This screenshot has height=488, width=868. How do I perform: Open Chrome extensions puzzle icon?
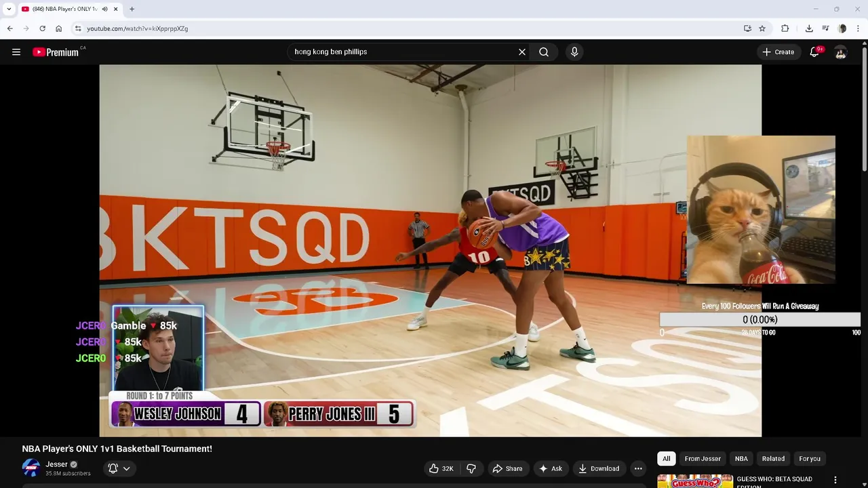point(785,28)
